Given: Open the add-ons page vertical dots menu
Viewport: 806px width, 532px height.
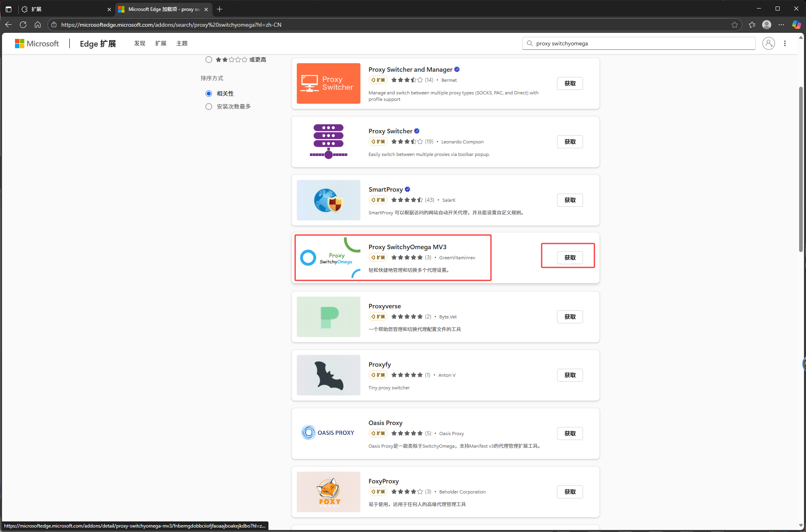Looking at the screenshot, I should coord(785,43).
